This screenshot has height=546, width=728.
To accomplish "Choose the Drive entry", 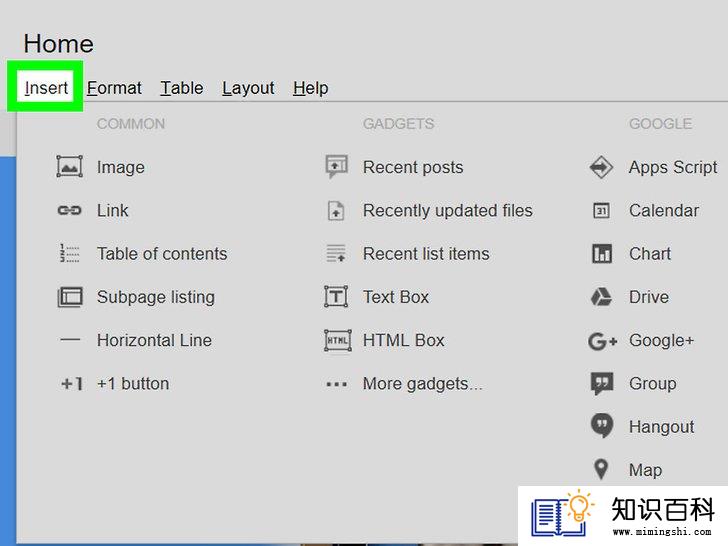I will [649, 297].
